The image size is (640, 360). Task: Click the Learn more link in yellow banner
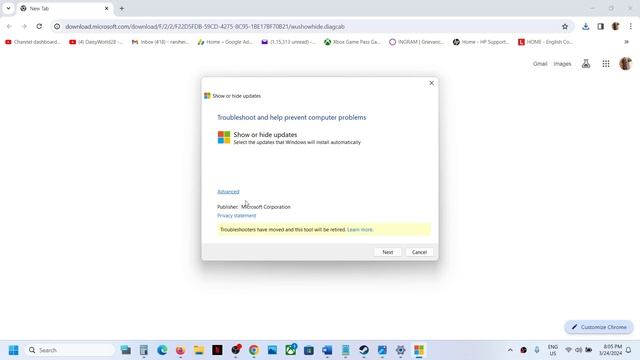coord(360,230)
